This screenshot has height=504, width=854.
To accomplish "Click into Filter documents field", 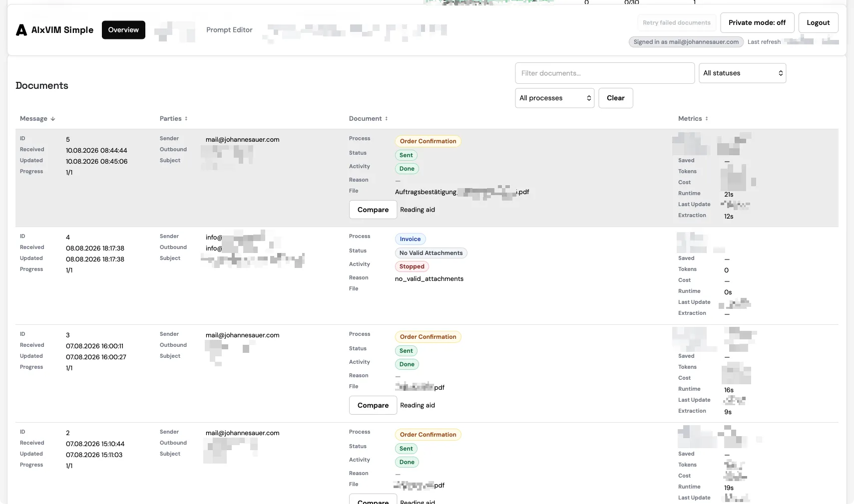I will click(x=605, y=73).
